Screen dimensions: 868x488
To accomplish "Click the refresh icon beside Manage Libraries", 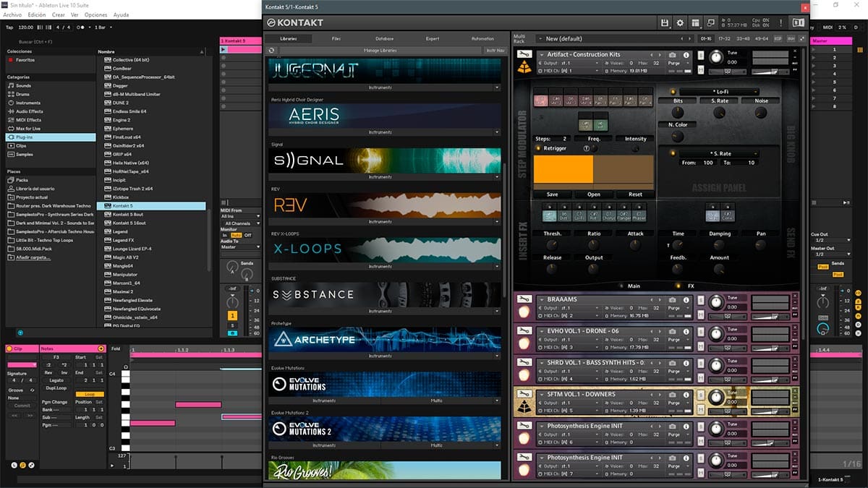I will pyautogui.click(x=271, y=51).
